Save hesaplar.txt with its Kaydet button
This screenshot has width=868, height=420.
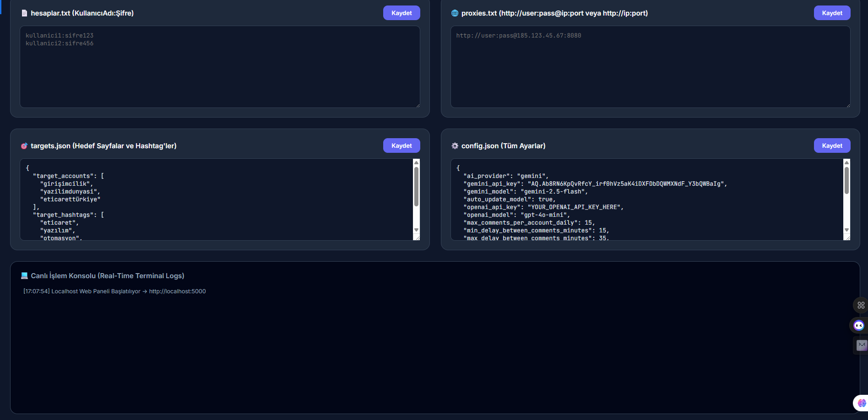click(401, 13)
